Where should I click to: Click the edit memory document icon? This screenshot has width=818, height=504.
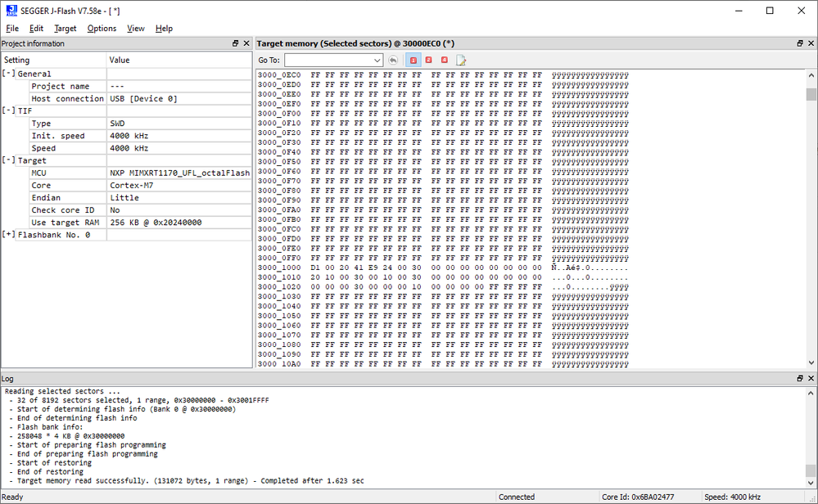[x=461, y=61]
